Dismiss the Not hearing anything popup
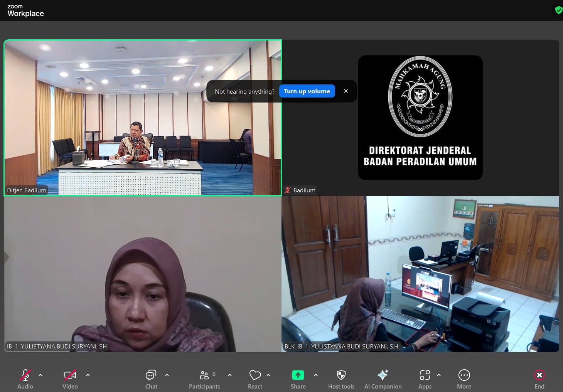Viewport: 563px width, 392px height. pyautogui.click(x=346, y=91)
